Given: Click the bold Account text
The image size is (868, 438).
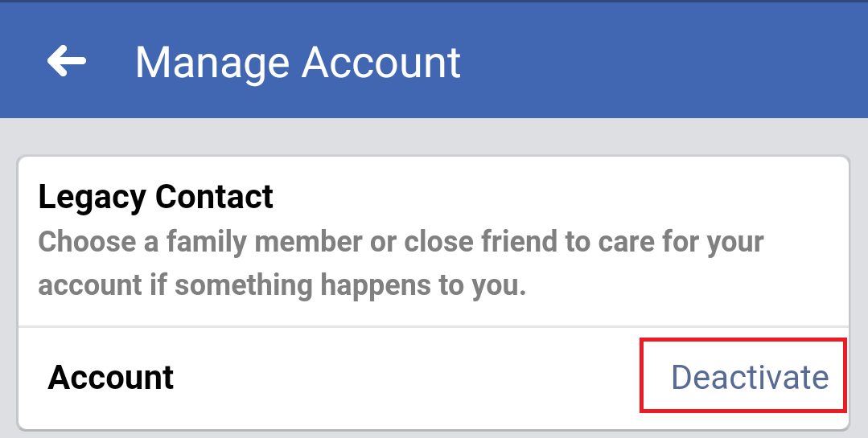Looking at the screenshot, I should click(111, 377).
